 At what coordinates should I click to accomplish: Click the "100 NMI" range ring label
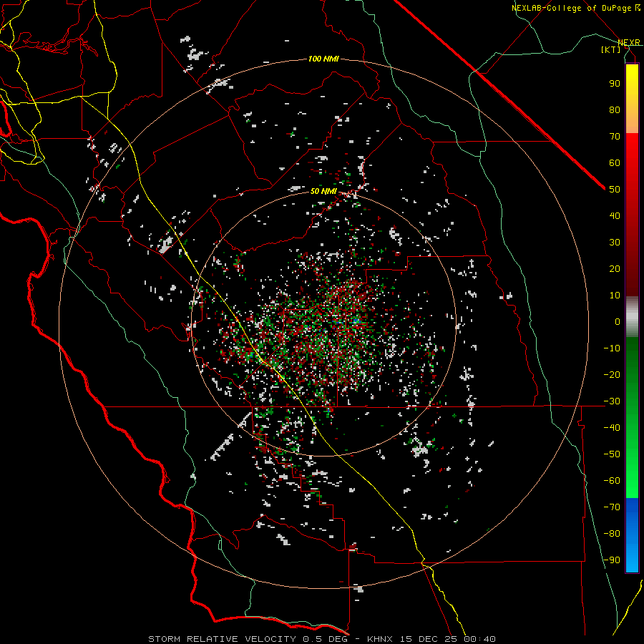click(x=323, y=59)
